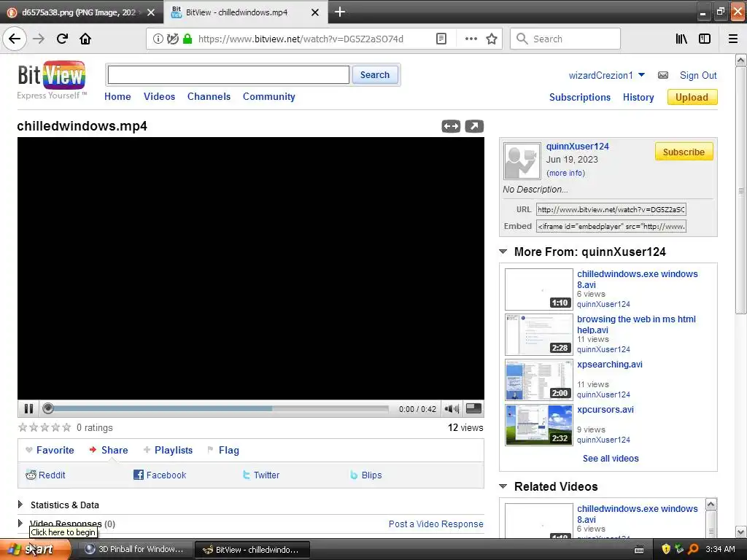Click the page vertical scrollbar thumb
The image size is (747, 560).
coord(740,190)
